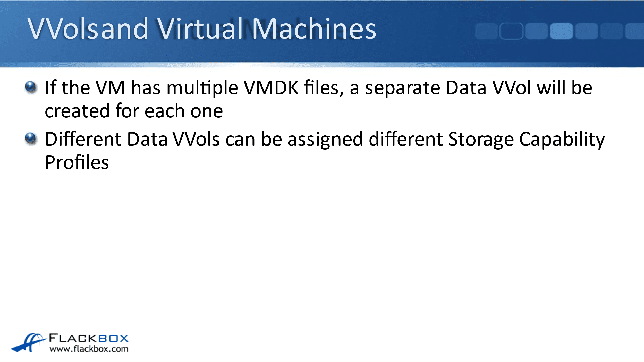Screen dimensions: 644x362
Task: Click the text 'created for each one'
Action: [134, 111]
